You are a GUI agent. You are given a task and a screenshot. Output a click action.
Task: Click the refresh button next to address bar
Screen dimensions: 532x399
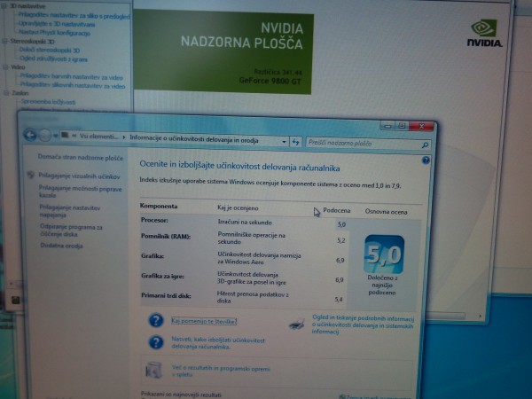click(x=295, y=142)
